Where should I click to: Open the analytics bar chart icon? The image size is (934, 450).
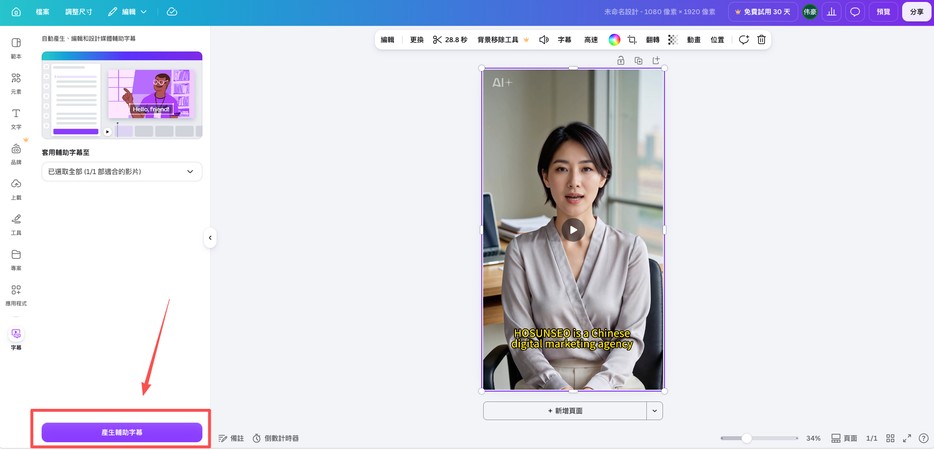coord(832,12)
